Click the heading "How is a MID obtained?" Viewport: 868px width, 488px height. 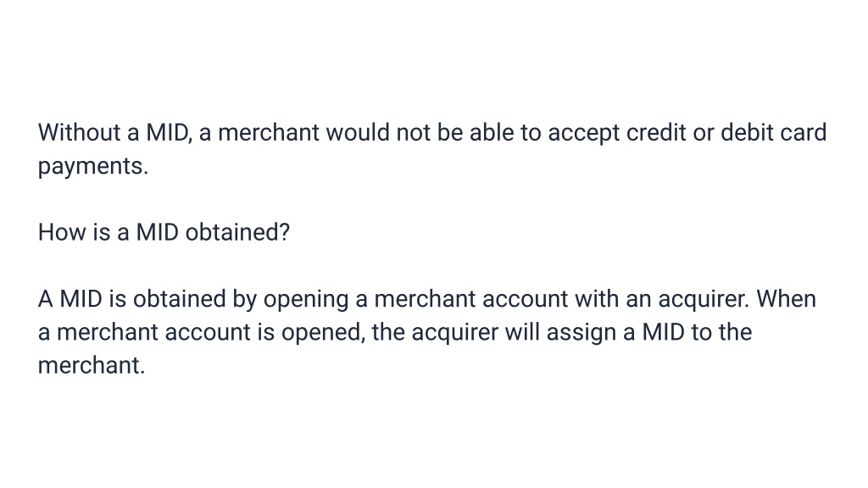[164, 232]
